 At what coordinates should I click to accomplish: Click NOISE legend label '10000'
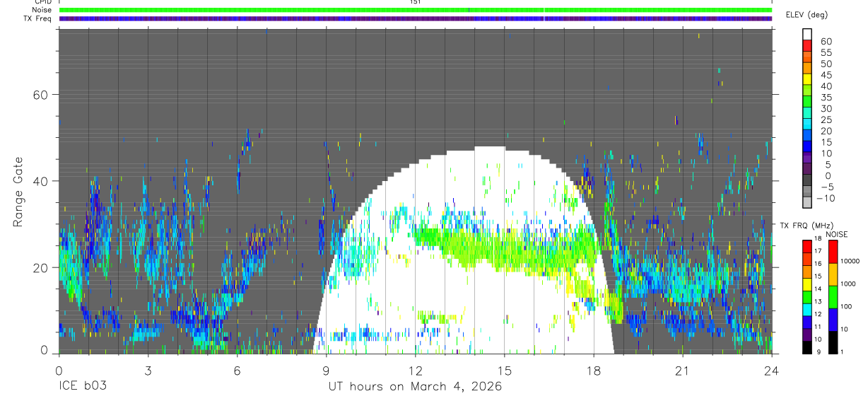849,262
